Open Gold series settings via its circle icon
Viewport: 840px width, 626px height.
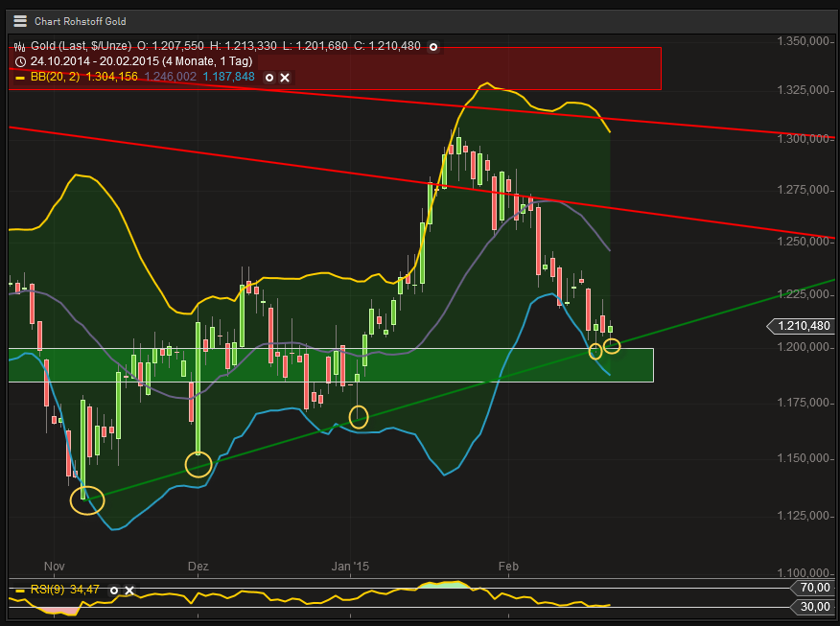[x=433, y=46]
